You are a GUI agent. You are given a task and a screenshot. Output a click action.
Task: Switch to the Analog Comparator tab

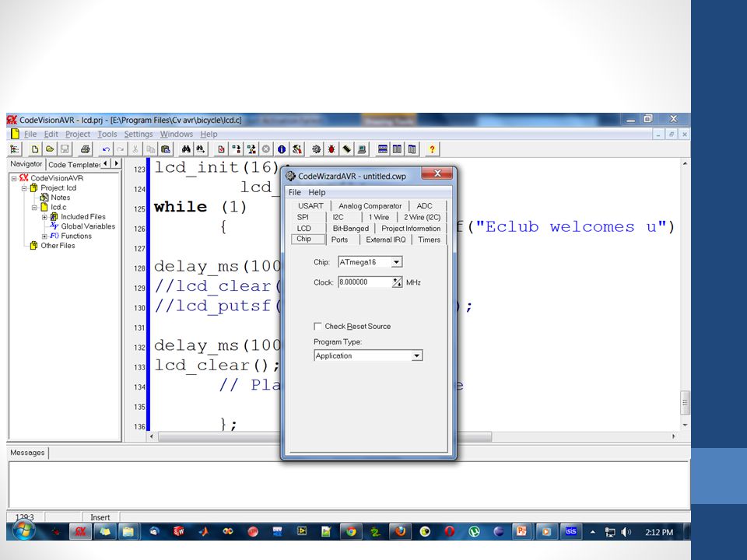(370, 205)
